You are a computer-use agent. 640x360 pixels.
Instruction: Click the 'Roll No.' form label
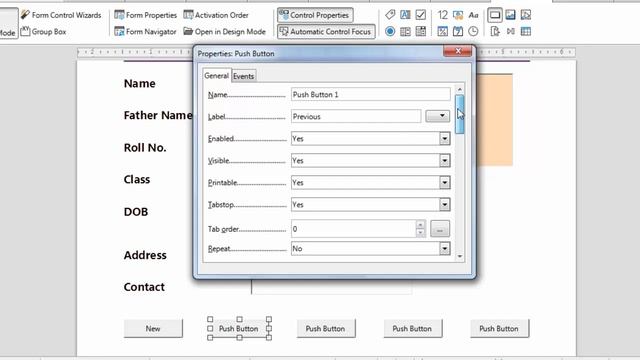click(x=145, y=148)
